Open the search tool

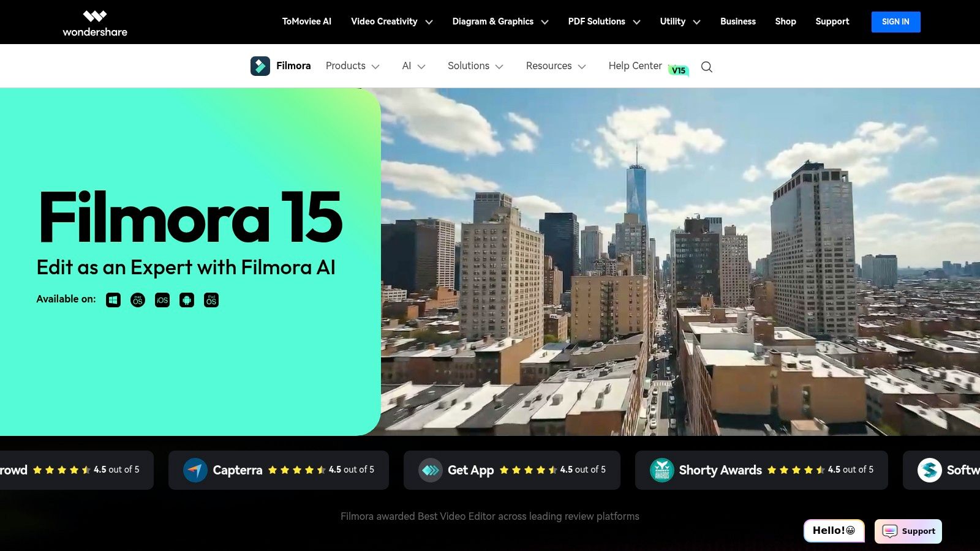[706, 66]
